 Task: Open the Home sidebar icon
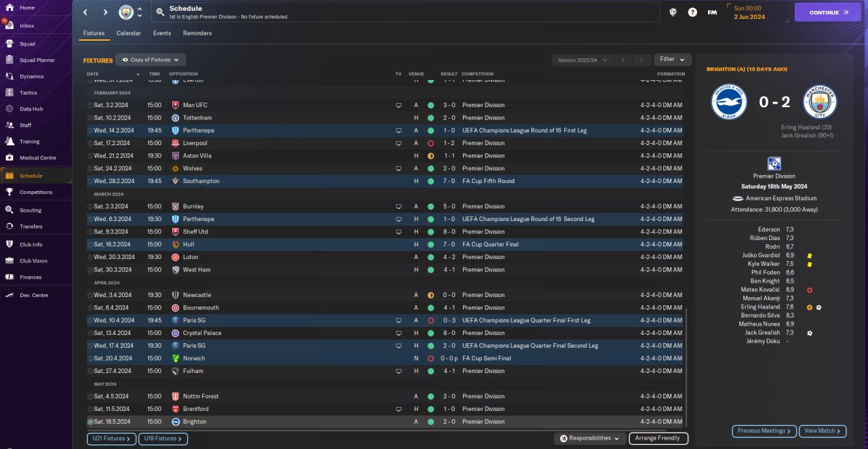tap(9, 7)
